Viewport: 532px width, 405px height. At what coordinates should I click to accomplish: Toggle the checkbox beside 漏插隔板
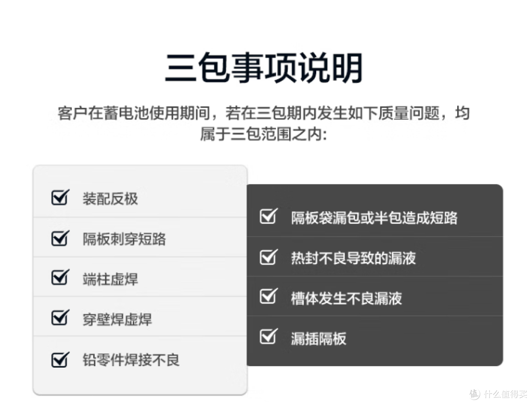pyautogui.click(x=269, y=337)
